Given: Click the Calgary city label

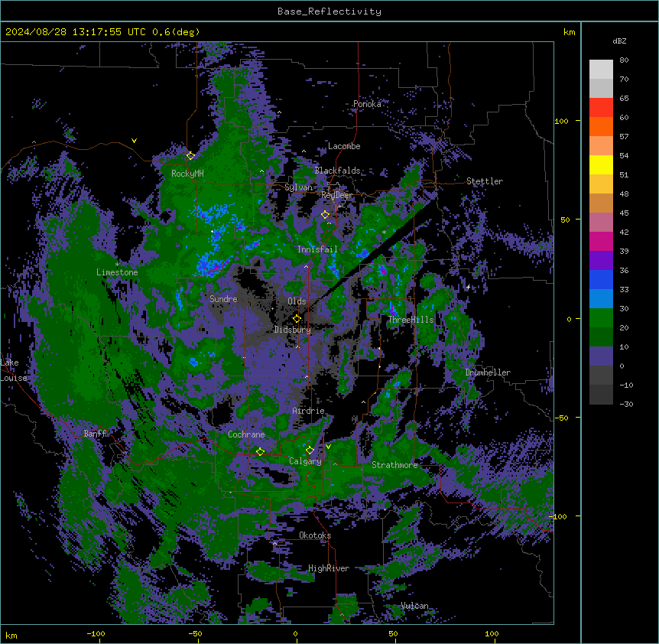Looking at the screenshot, I should click(305, 461).
